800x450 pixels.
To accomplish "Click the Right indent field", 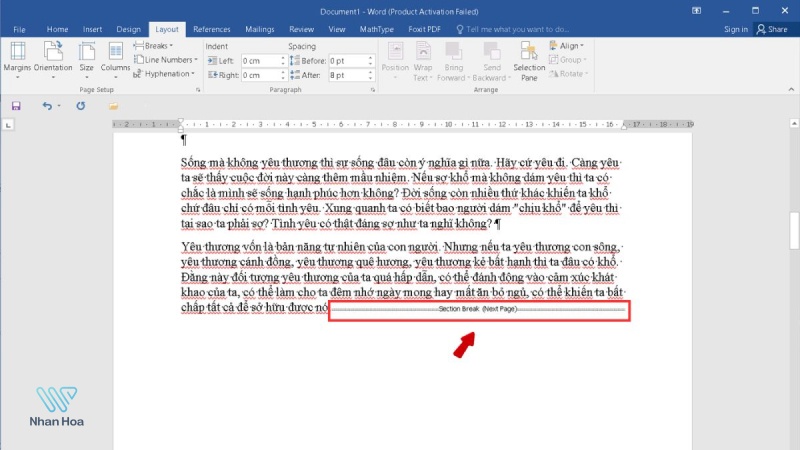I will pos(260,75).
